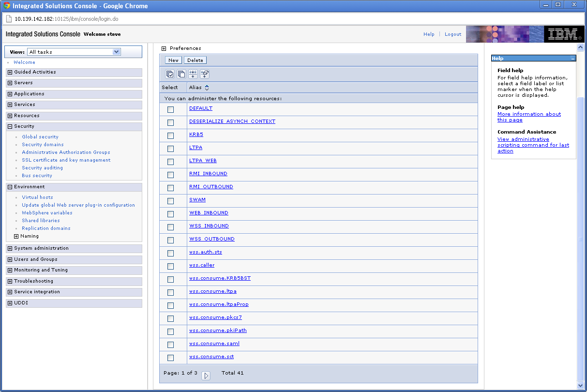Check the LTPA_WEB row checkbox

tap(170, 162)
